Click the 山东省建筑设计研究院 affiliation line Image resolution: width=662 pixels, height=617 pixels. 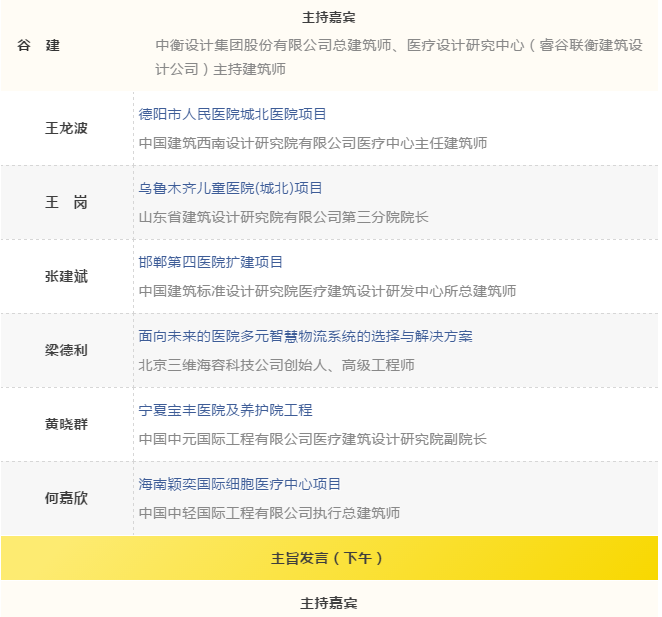(283, 217)
